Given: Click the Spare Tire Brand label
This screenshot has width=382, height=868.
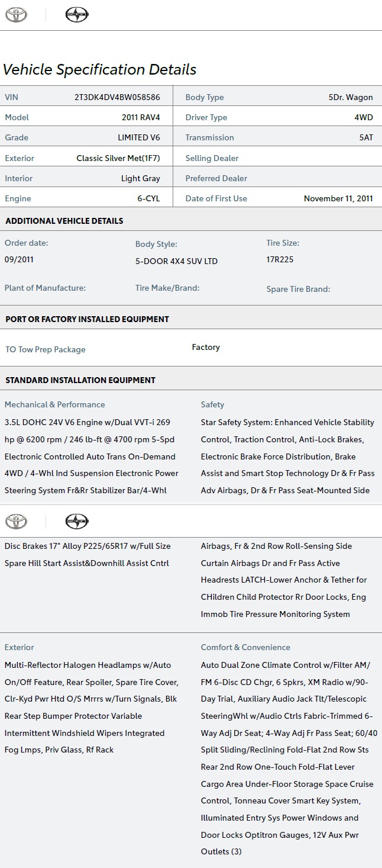Looking at the screenshot, I should pos(298,289).
